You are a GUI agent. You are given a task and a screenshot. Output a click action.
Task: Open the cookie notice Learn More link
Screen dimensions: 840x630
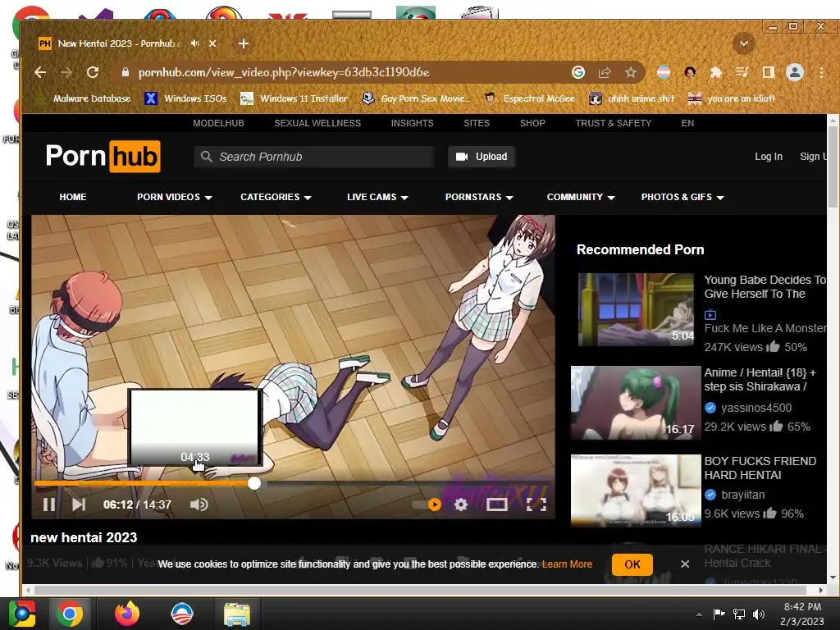click(567, 564)
